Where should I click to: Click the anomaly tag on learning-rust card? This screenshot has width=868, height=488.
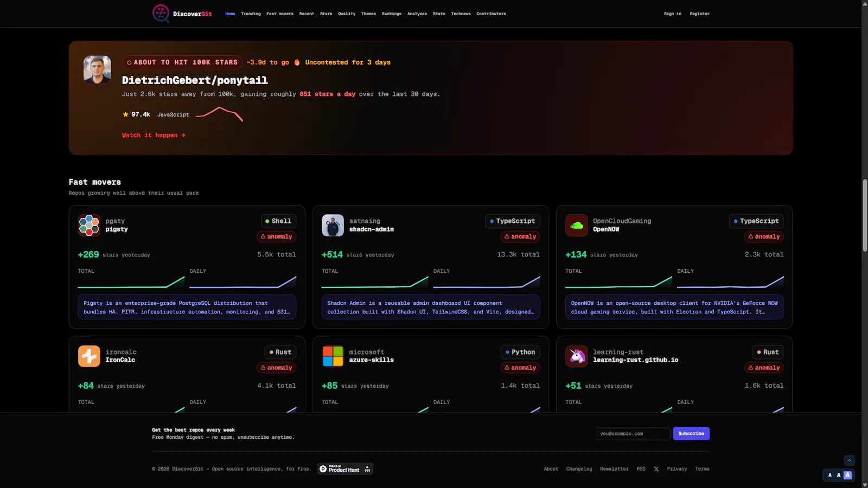tap(764, 368)
